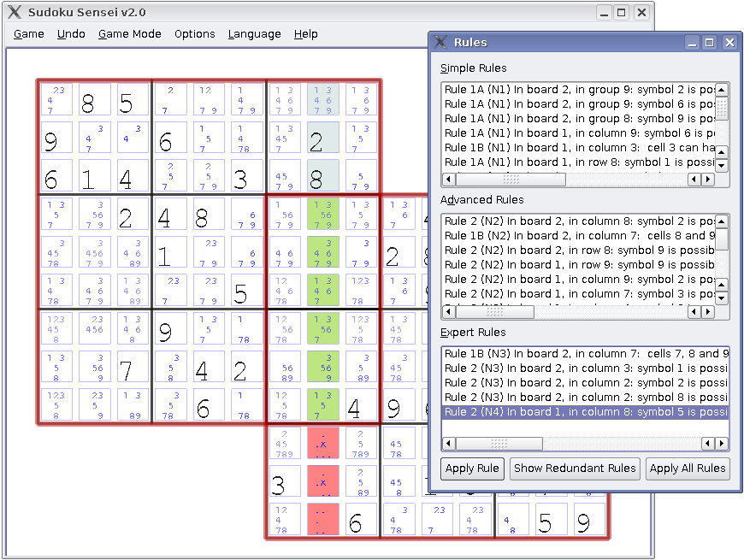This screenshot has height=560, width=744.
Task: Open the Game menu
Action: (x=29, y=34)
